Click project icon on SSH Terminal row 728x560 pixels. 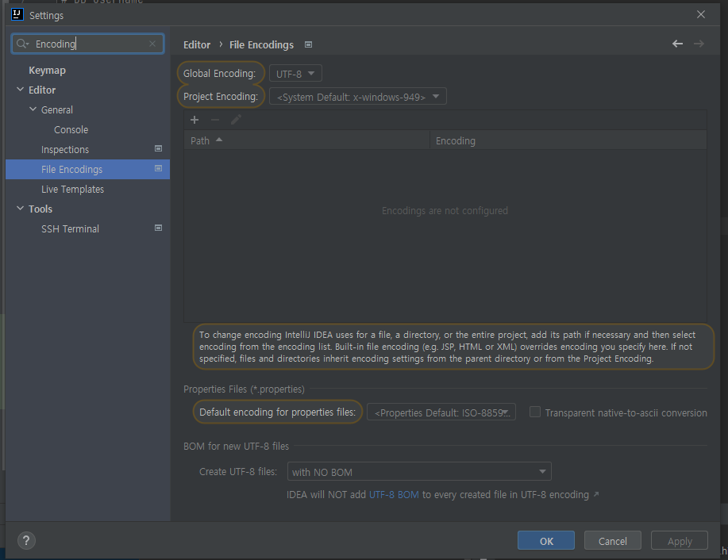[x=158, y=228]
